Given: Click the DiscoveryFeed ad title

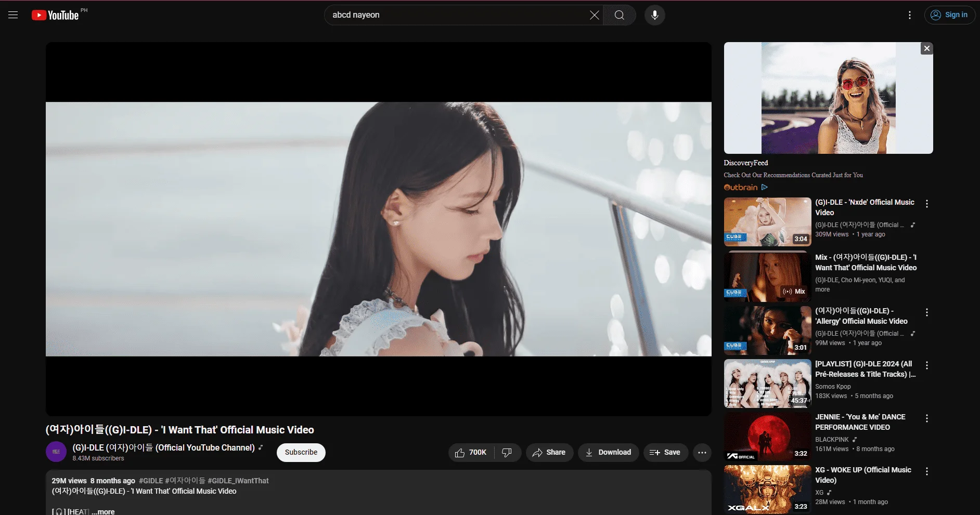Looking at the screenshot, I should click(746, 163).
